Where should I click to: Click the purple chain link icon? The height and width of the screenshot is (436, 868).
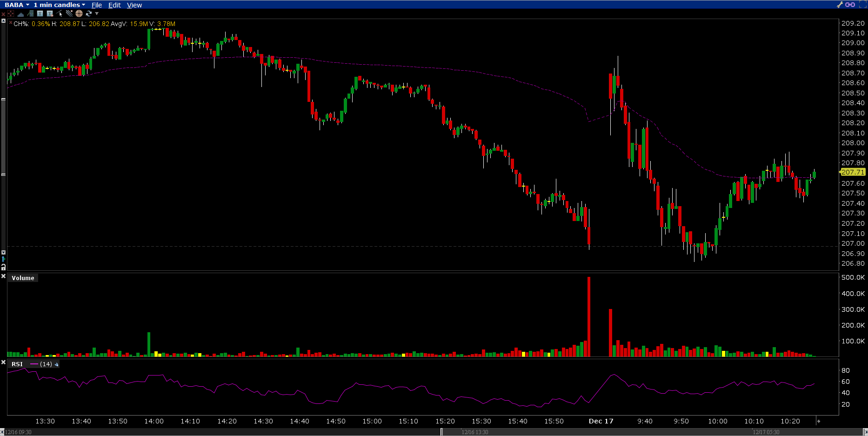coord(850,5)
